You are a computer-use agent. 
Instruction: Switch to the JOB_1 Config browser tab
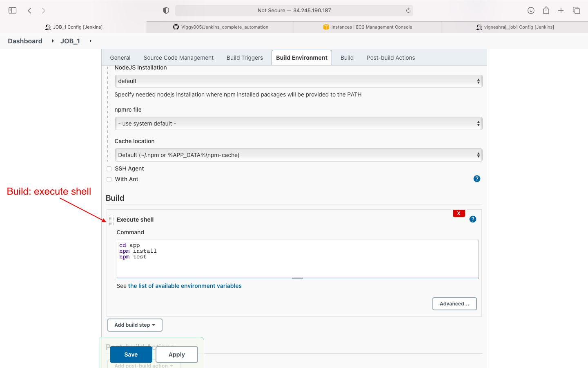click(73, 27)
